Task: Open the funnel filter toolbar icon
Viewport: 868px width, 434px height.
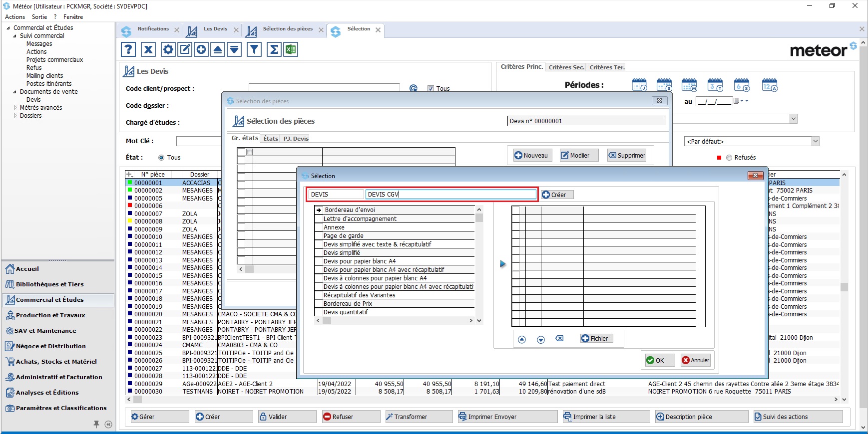Action: [x=254, y=49]
